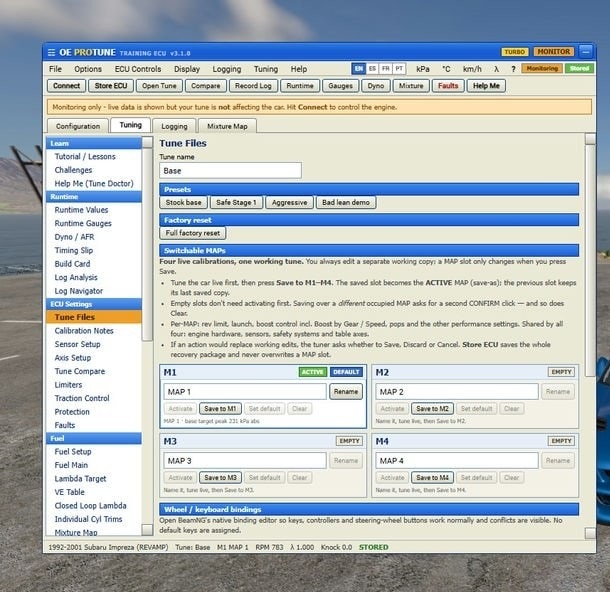
Task: Click the MONITOR badge in title bar
Action: pyautogui.click(x=553, y=51)
